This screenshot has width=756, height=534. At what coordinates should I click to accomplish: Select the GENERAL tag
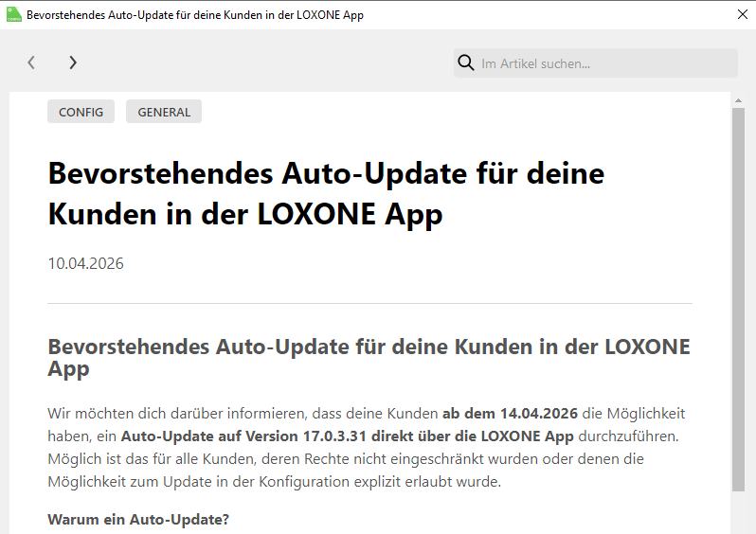click(164, 112)
